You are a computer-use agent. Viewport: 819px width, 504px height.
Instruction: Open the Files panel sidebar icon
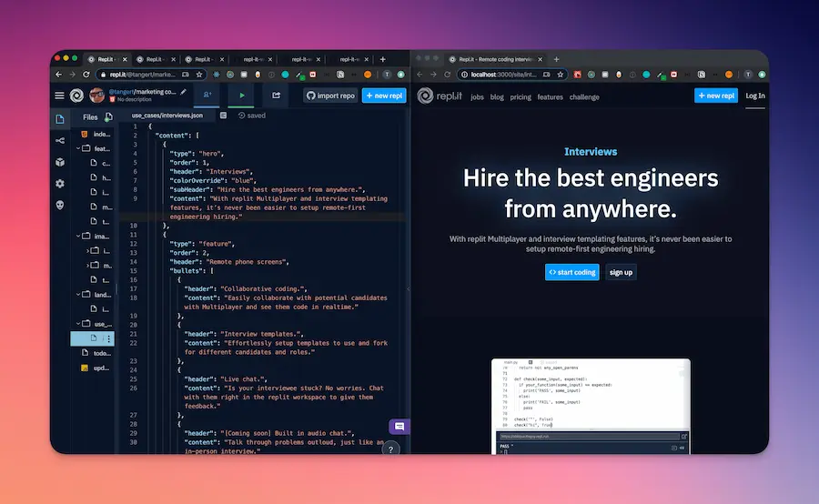coord(60,119)
